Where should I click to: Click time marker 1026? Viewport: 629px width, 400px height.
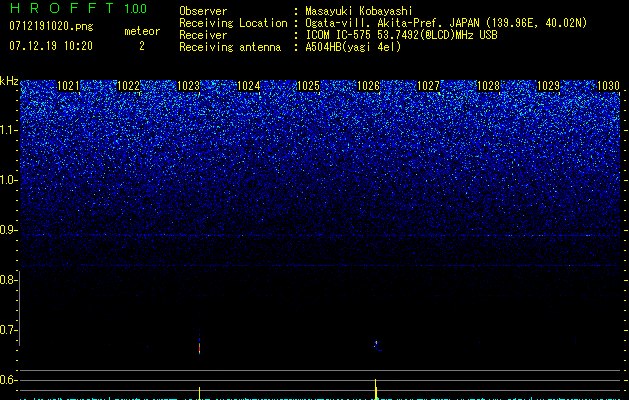(368, 86)
